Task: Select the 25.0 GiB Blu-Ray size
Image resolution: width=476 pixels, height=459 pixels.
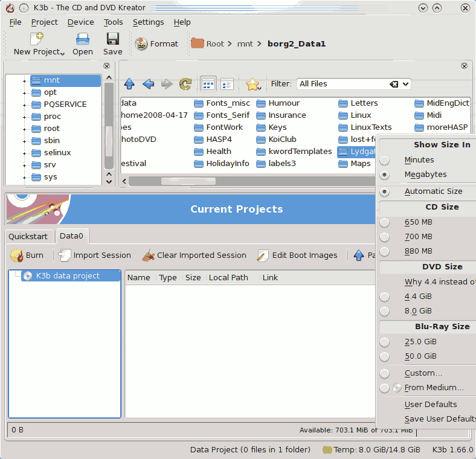Action: (385, 342)
